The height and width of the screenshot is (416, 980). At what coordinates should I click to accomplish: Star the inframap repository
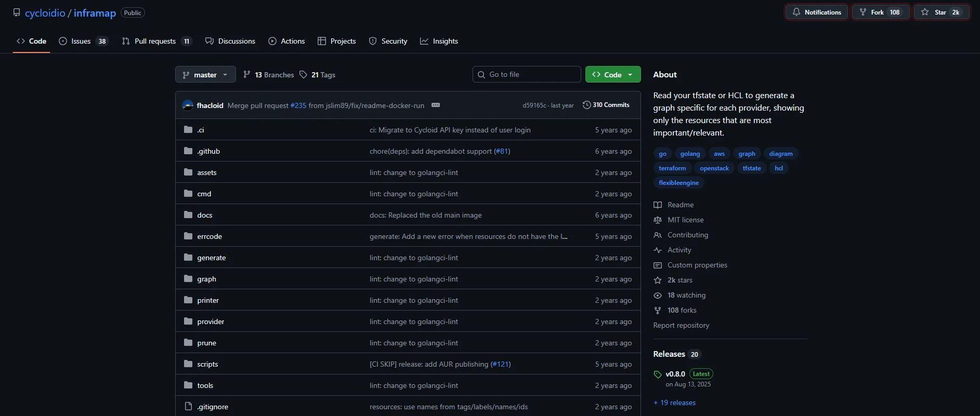tap(941, 12)
